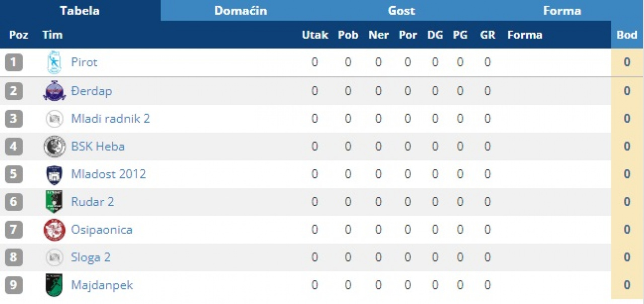Click the Mladost 2012 shield logo
This screenshot has width=644, height=304.
coord(54,174)
